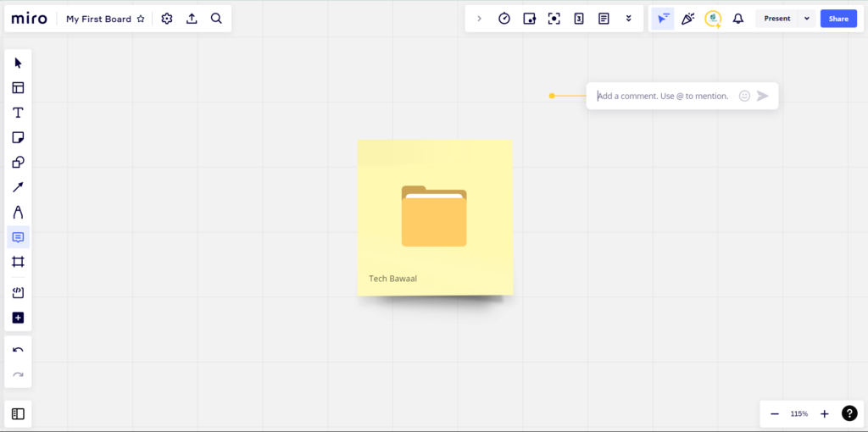Star My First Board as favorite
Screen dimensions: 868x432
point(141,19)
